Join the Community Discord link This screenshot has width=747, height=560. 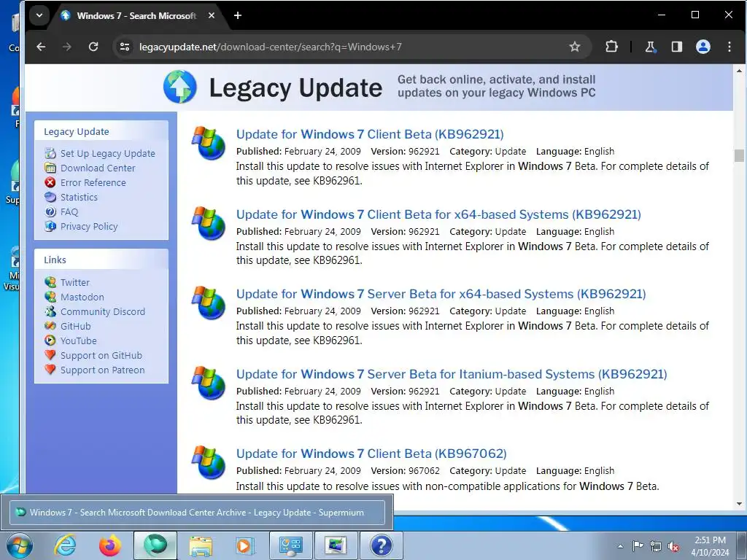coord(102,311)
